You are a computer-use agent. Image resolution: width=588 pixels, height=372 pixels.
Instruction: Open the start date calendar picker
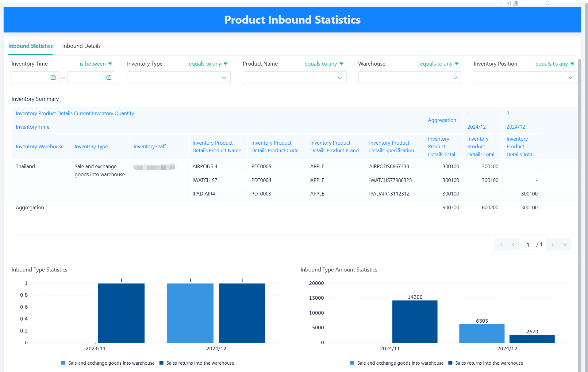(x=53, y=78)
